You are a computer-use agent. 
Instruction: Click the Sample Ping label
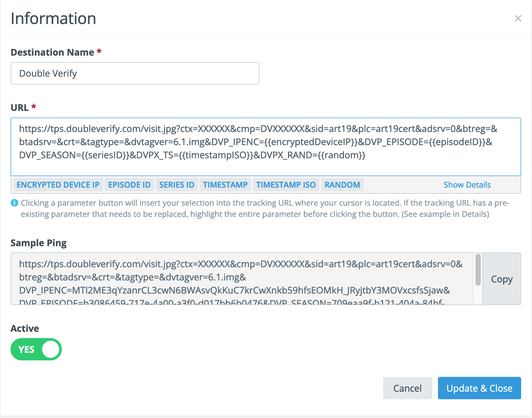click(x=38, y=243)
